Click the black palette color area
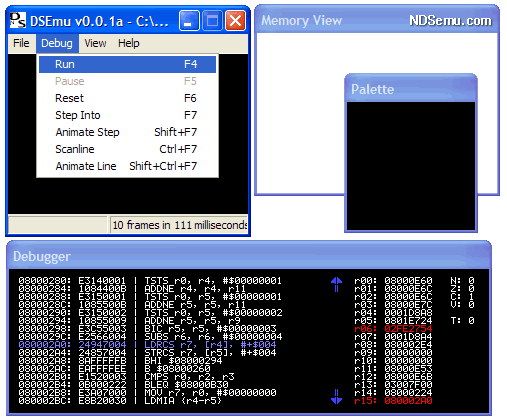 (x=411, y=166)
